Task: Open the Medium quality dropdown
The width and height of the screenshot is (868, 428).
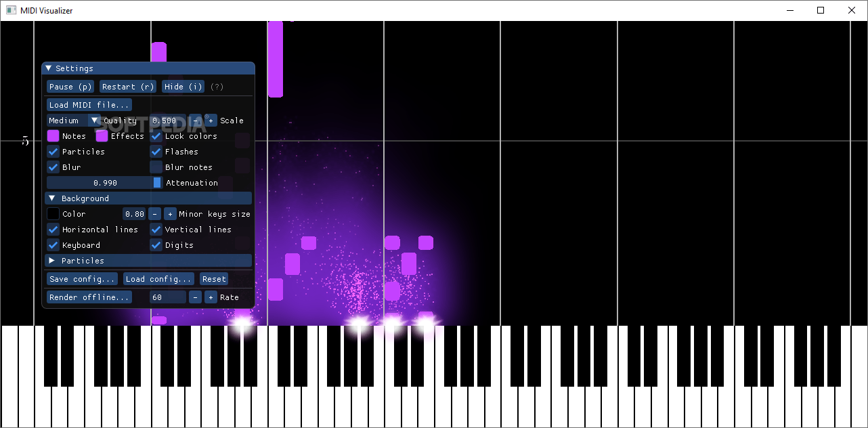Action: [70, 120]
